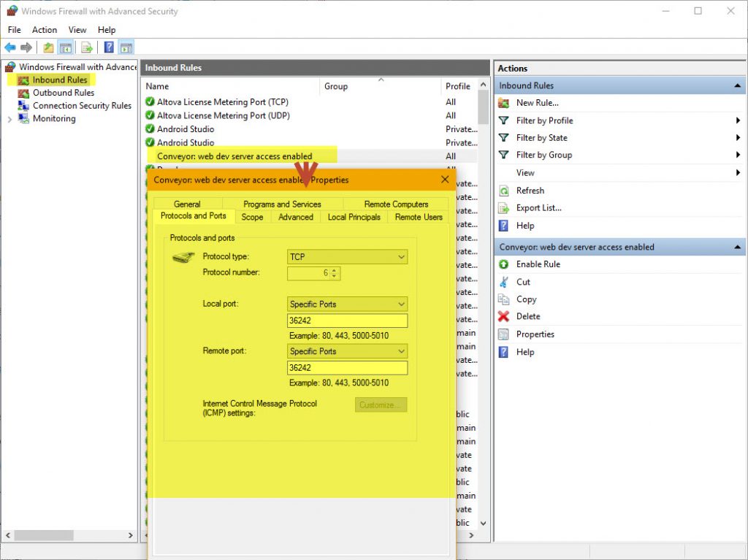
Task: Toggle the Show/Hide Action Pane icon
Action: (126, 47)
